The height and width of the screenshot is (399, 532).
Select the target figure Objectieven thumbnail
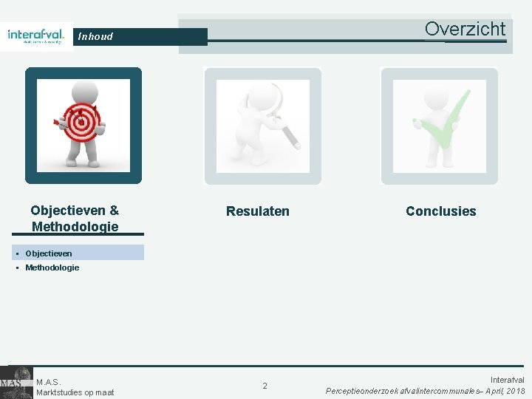pyautogui.click(x=83, y=126)
